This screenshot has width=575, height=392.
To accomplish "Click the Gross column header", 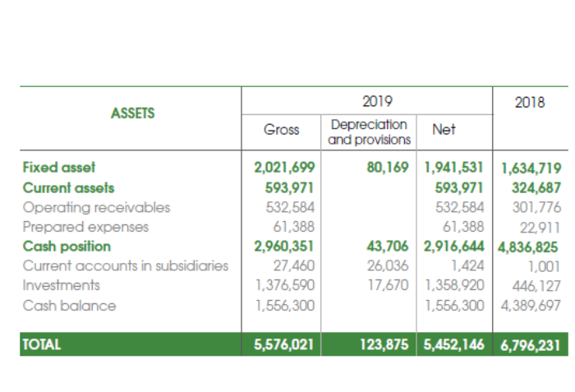I will click(281, 130).
